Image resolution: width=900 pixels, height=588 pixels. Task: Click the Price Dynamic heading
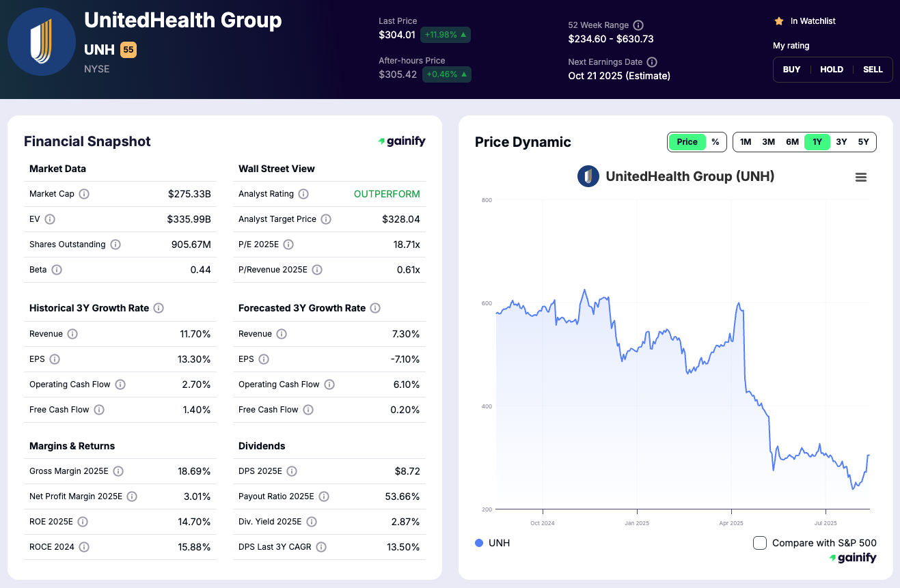click(x=523, y=142)
